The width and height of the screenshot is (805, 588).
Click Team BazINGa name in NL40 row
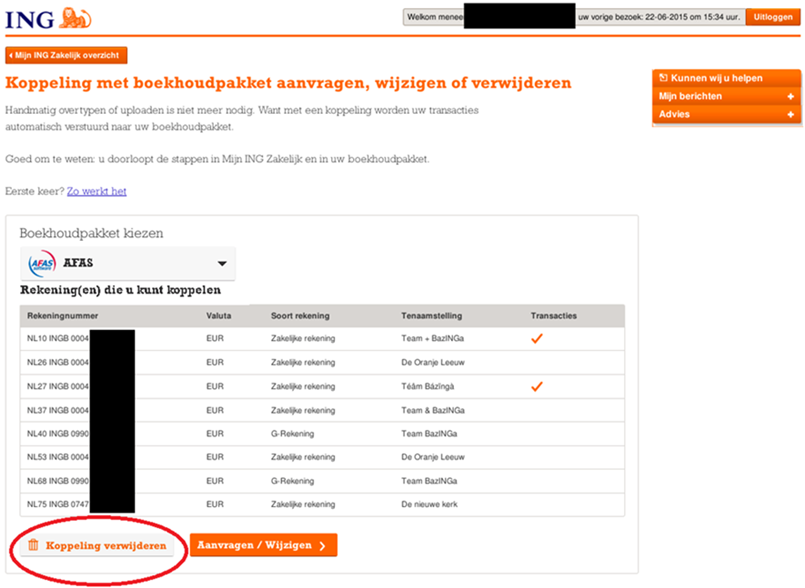tap(429, 434)
